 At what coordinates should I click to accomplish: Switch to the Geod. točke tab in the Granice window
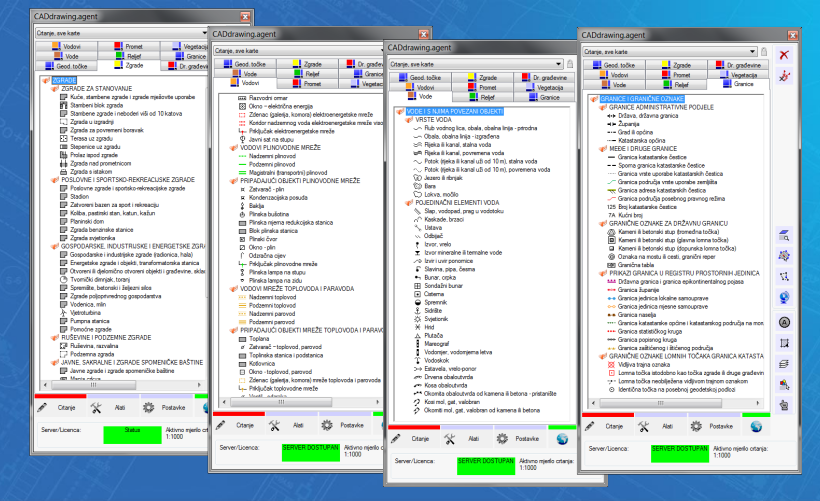(x=614, y=65)
